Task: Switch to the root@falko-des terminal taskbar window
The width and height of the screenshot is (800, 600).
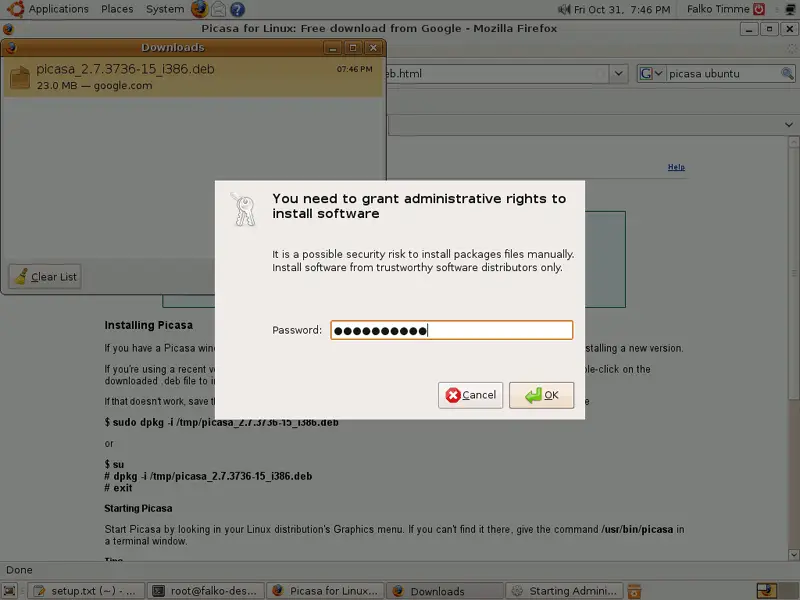Action: (x=206, y=591)
